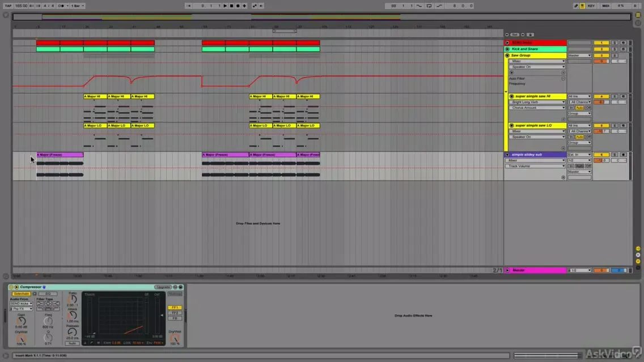Click the Arrangement Record button

point(238,6)
